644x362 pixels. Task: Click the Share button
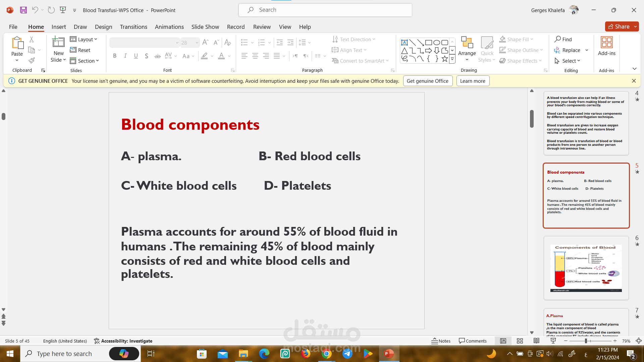[x=619, y=26]
